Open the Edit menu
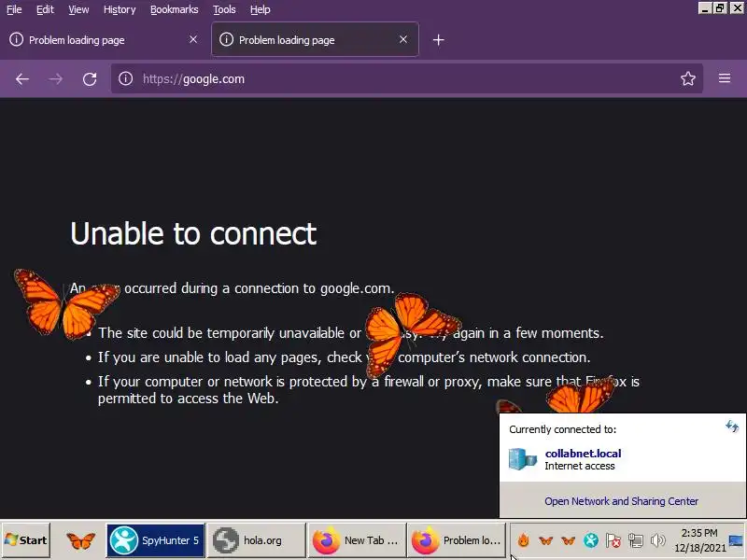The height and width of the screenshot is (560, 747). coord(45,9)
